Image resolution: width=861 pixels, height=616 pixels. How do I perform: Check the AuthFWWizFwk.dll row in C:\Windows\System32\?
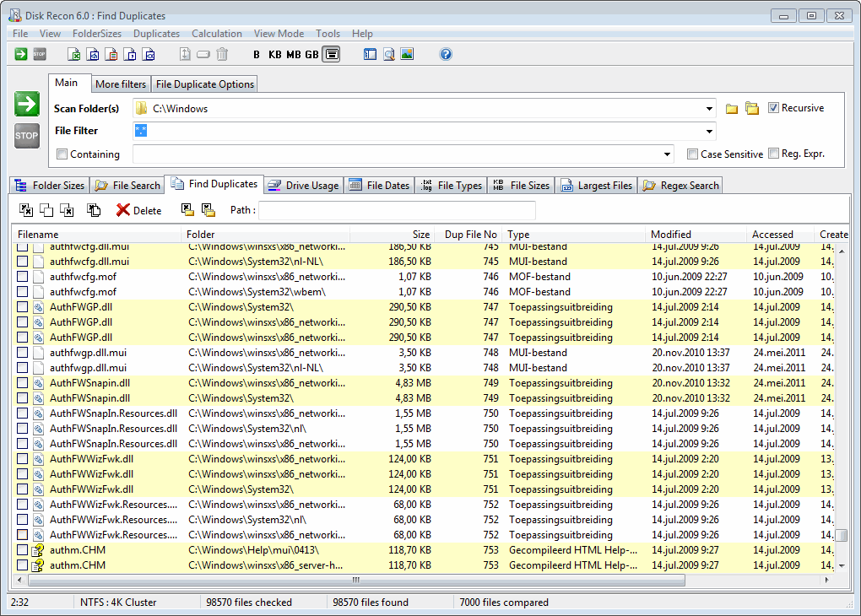[x=22, y=489]
